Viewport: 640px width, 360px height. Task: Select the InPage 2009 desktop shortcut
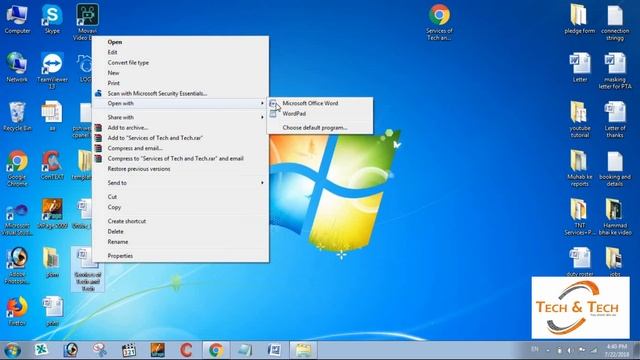(52, 214)
